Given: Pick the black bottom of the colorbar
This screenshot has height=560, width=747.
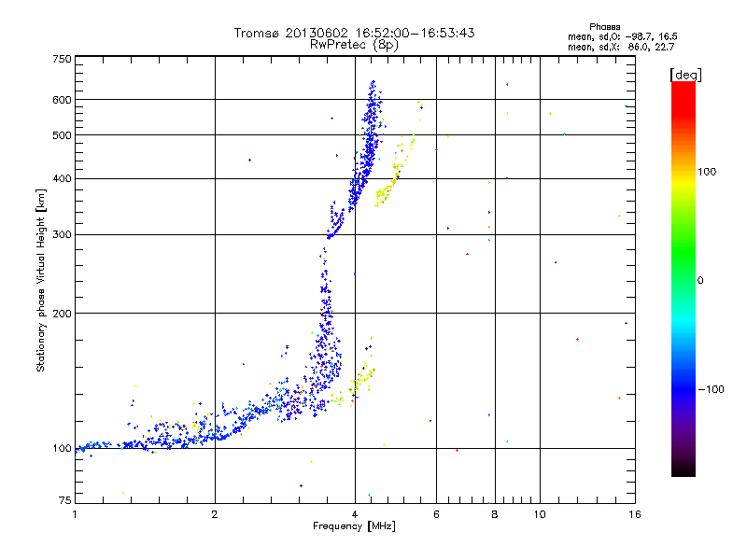Looking at the screenshot, I should click(683, 471).
